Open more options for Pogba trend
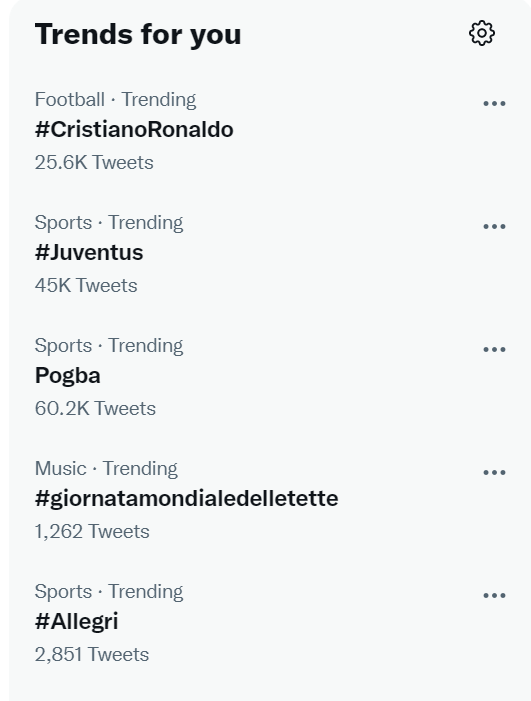Viewport: 531px width, 701px height. pos(494,350)
